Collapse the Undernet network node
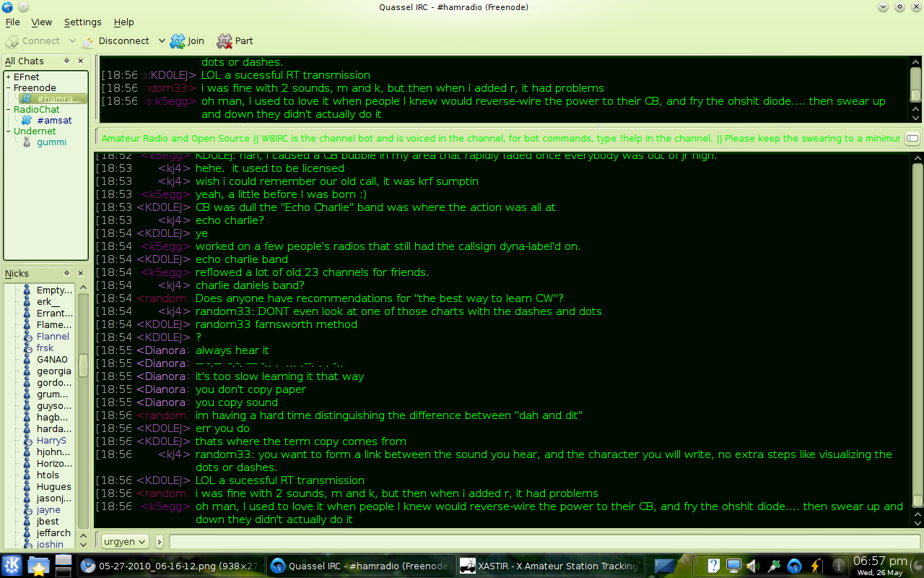This screenshot has width=924, height=578. click(x=9, y=131)
